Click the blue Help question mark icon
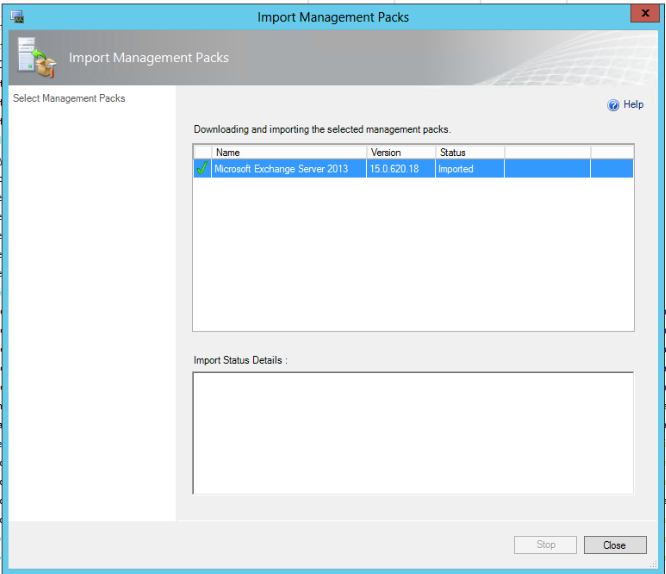Viewport: 666px width, 574px height. pos(613,105)
